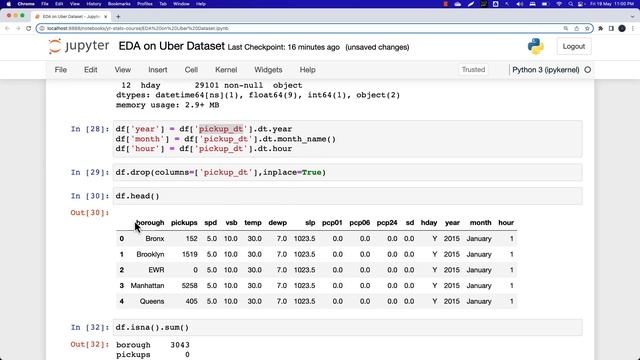Open the Jupyter Help menu
The image size is (640, 360).
tap(308, 70)
